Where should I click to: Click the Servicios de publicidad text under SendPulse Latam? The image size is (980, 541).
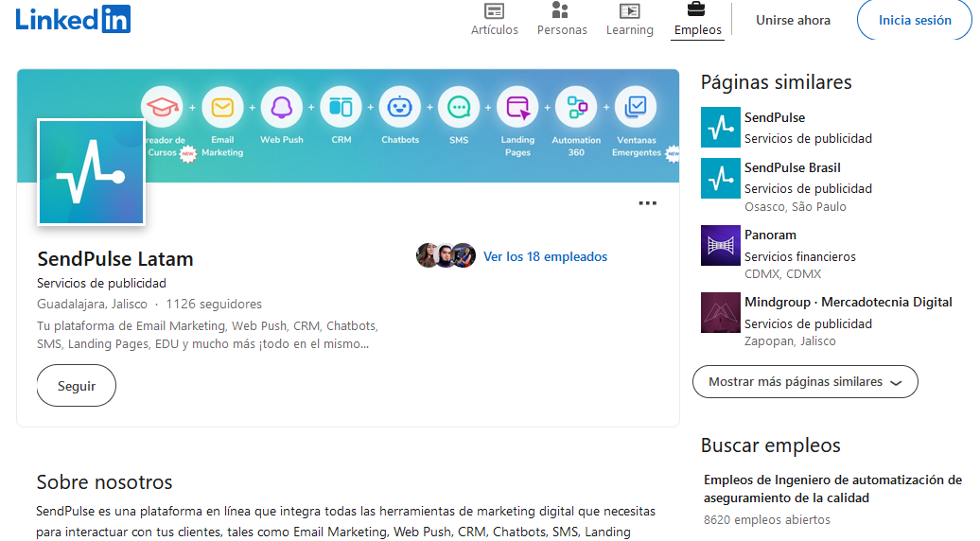point(101,283)
